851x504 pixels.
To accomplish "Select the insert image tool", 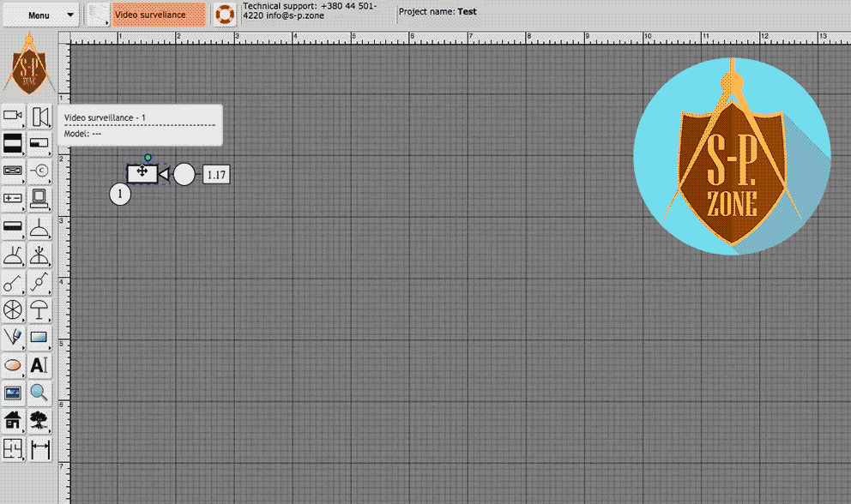I will click(x=13, y=393).
